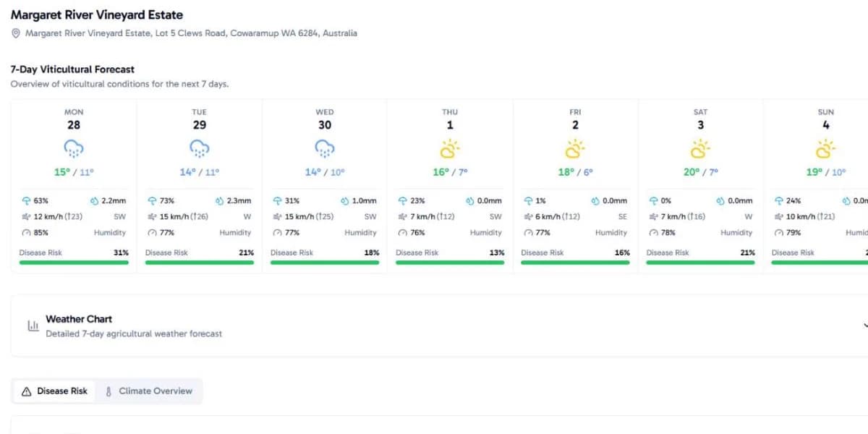Click the Detailed 7-day agricultural weather forecast subtitle

pyautogui.click(x=134, y=334)
